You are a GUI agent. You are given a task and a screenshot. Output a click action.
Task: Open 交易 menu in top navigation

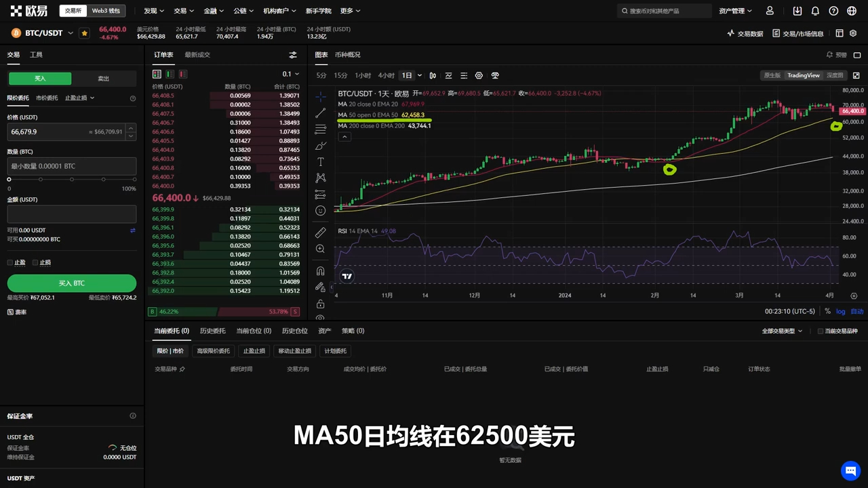[x=183, y=11]
